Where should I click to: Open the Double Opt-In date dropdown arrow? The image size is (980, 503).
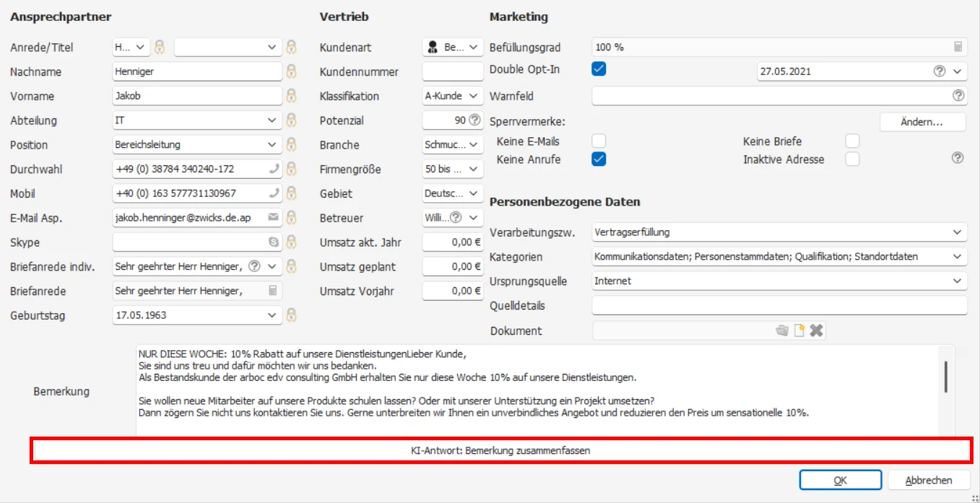pos(958,71)
